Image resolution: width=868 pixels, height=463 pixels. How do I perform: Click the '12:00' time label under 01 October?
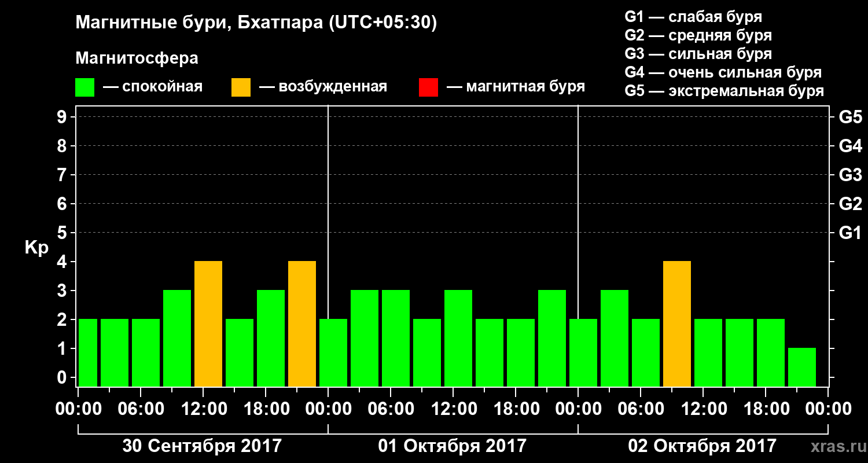point(453,409)
